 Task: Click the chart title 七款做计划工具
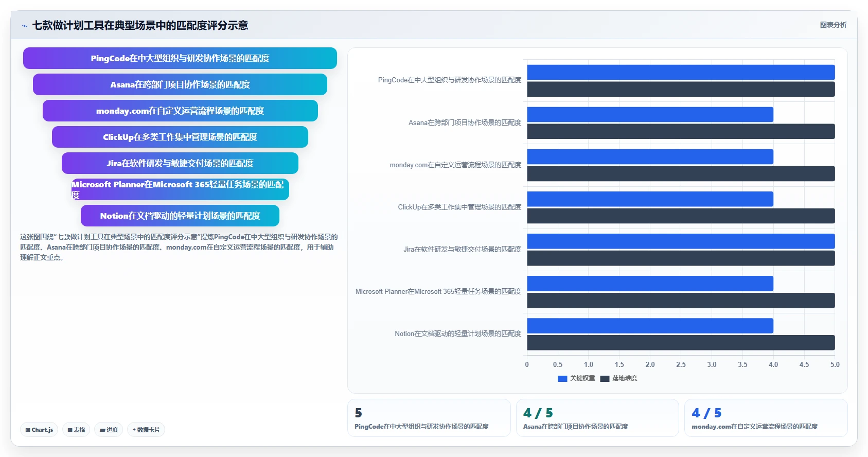tap(140, 25)
